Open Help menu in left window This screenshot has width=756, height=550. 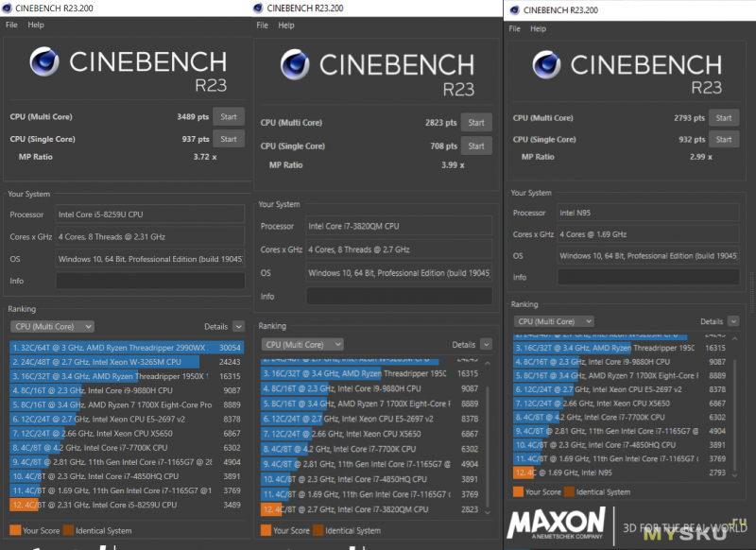[x=36, y=26]
